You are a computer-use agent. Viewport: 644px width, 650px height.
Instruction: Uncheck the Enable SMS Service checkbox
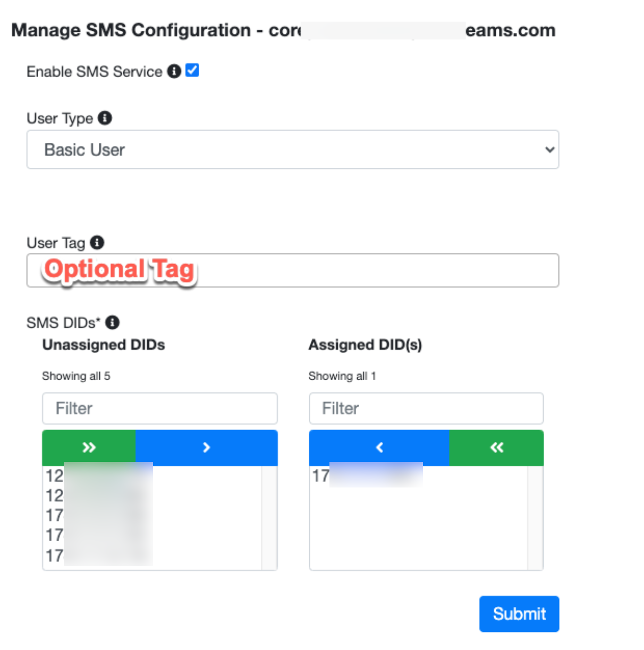[192, 70]
